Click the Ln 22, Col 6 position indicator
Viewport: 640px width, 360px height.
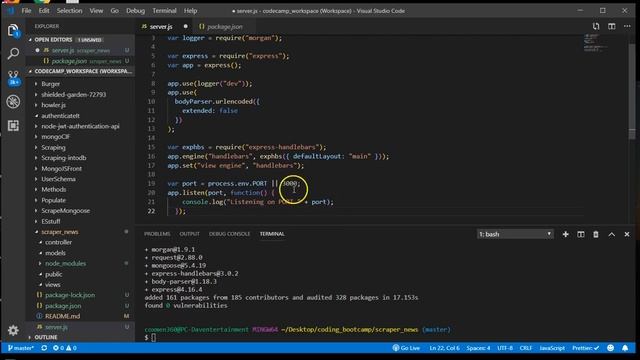(444, 348)
